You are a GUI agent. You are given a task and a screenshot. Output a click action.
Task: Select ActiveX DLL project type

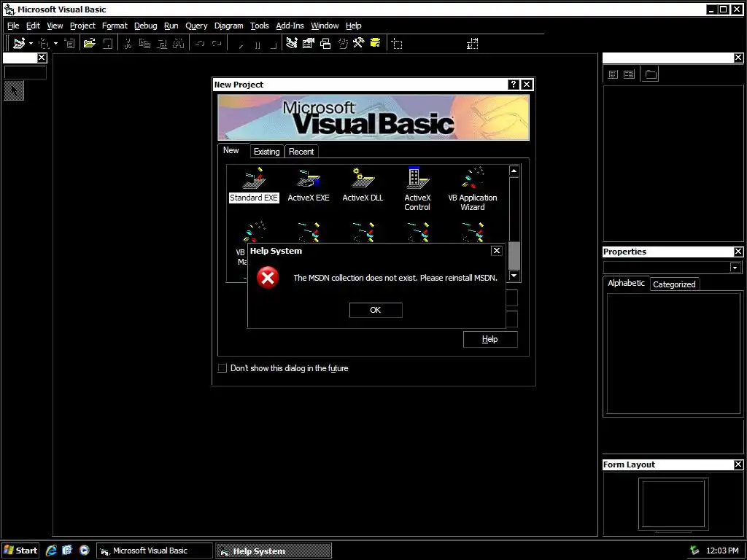(363, 184)
